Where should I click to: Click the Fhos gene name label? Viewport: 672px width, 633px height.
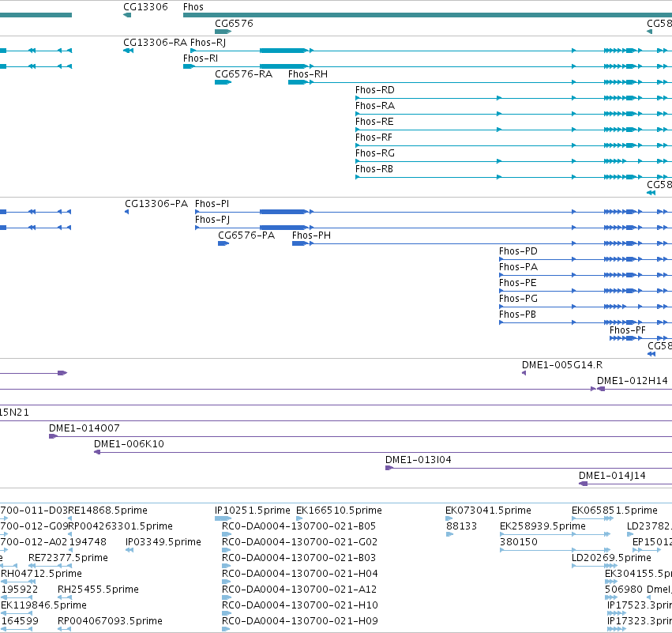point(193,7)
